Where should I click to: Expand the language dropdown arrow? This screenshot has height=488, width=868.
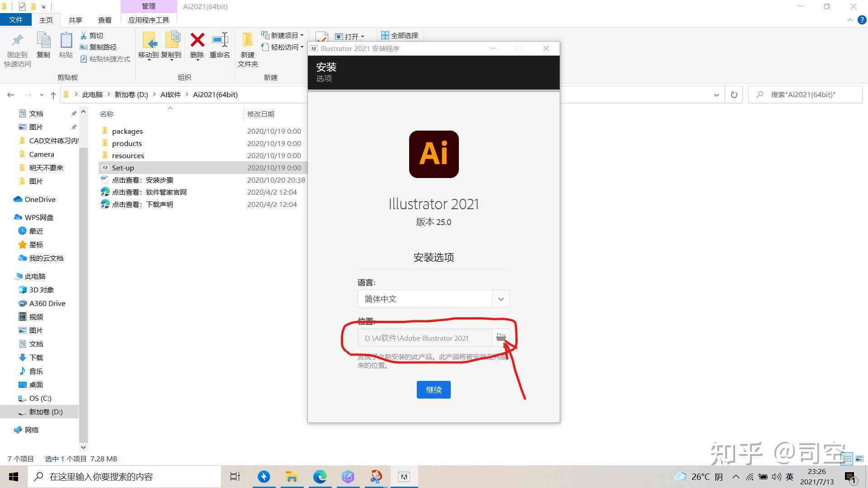click(501, 299)
